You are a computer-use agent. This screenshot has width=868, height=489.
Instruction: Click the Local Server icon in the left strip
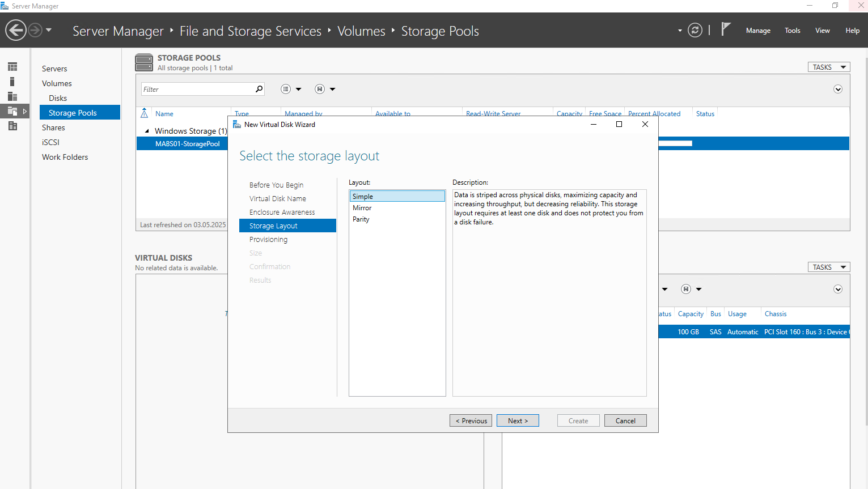pos(12,82)
